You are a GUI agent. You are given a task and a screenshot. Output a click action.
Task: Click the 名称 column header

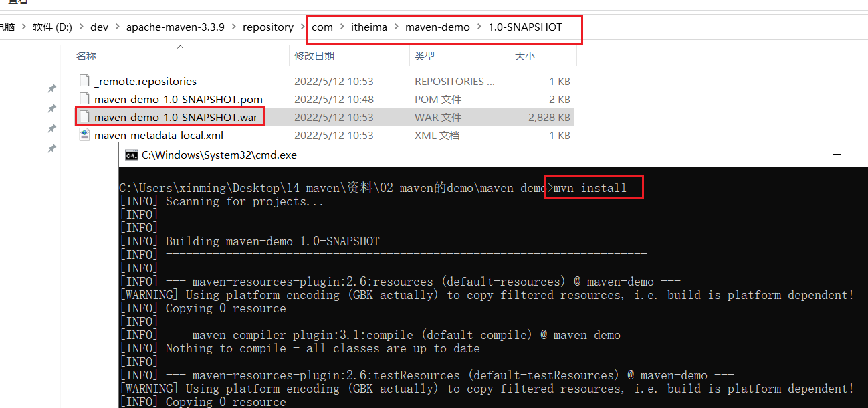[86, 56]
